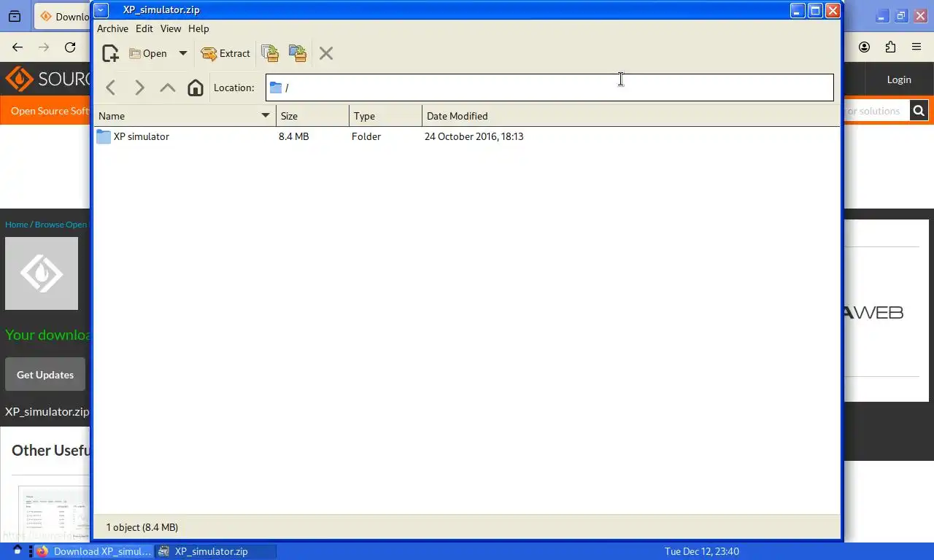Create a new archive with toolbar icon
This screenshot has height=560, width=934.
(x=110, y=53)
